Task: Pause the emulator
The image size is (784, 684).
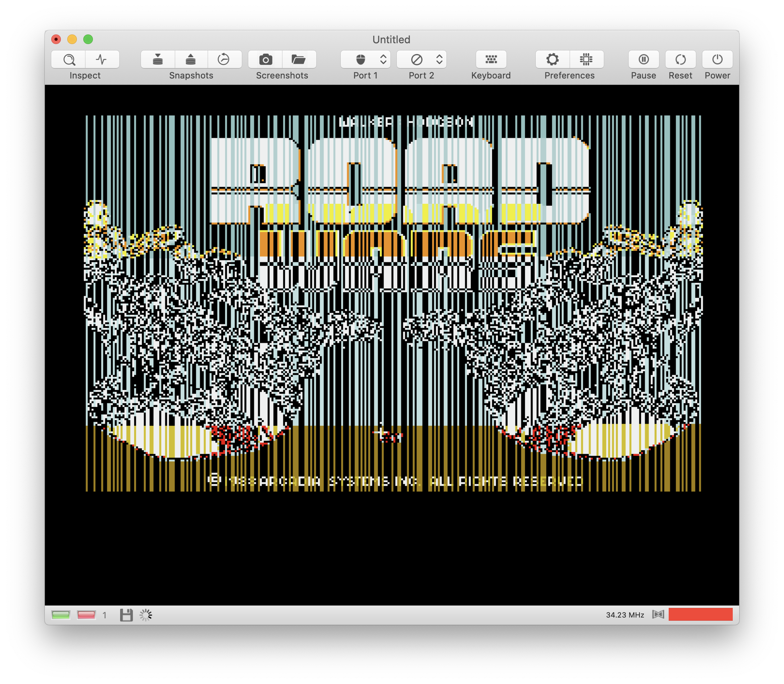Action: (643, 60)
